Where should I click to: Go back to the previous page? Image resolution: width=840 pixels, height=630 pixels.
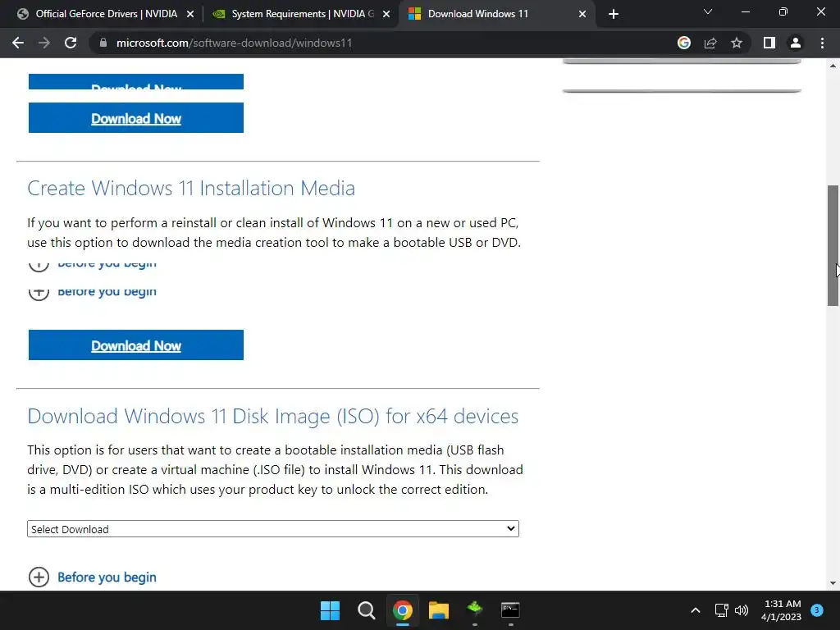[18, 43]
